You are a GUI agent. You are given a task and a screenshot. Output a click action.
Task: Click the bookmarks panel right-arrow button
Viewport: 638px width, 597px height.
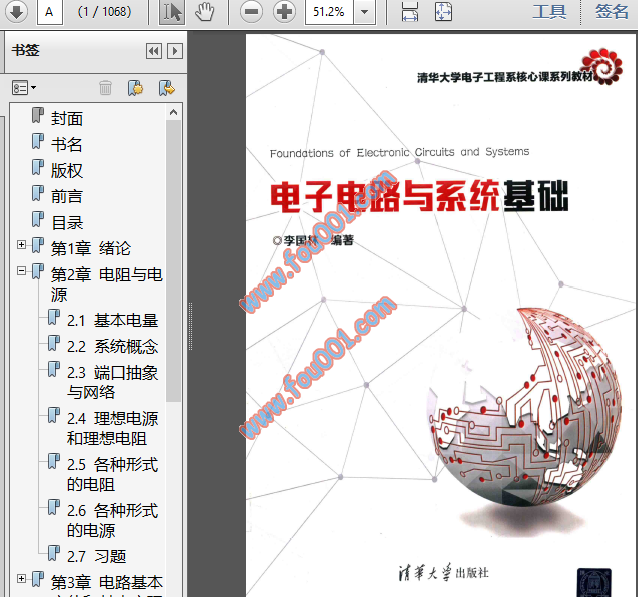(x=175, y=51)
